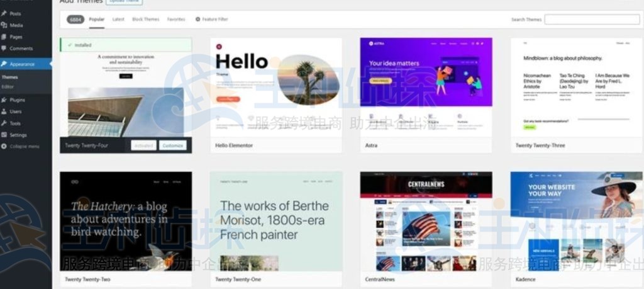Image resolution: width=644 pixels, height=289 pixels.
Task: Click the Users icon in sidebar
Action: 4,111
